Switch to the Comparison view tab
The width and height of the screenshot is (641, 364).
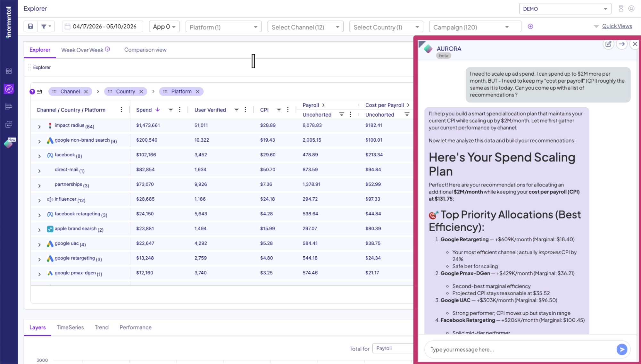[145, 50]
